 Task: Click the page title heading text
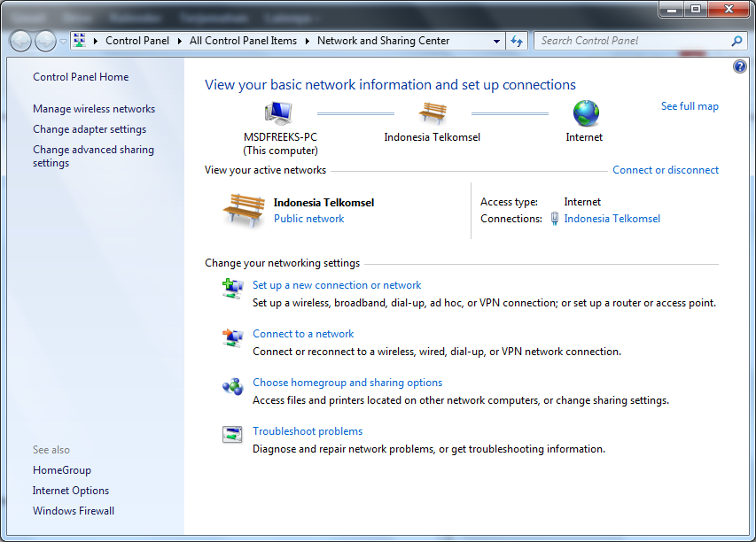click(390, 85)
